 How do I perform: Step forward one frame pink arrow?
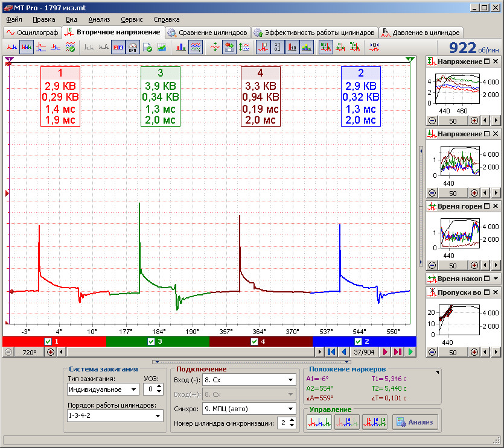[385, 352]
